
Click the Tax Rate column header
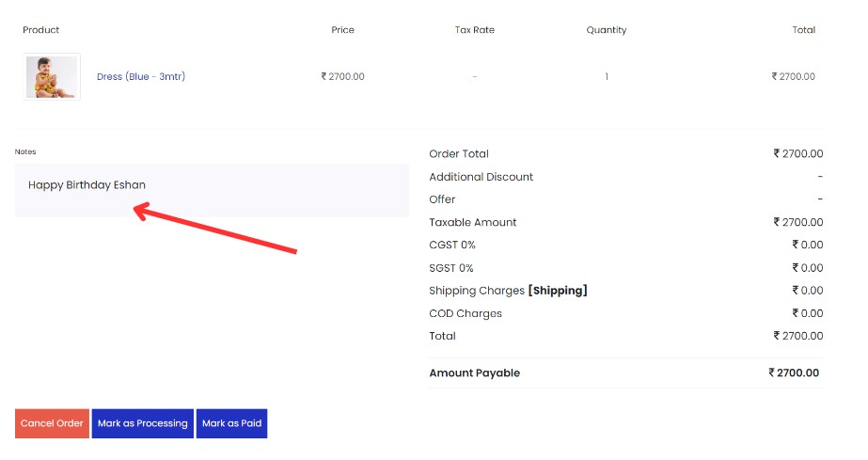[x=475, y=30]
